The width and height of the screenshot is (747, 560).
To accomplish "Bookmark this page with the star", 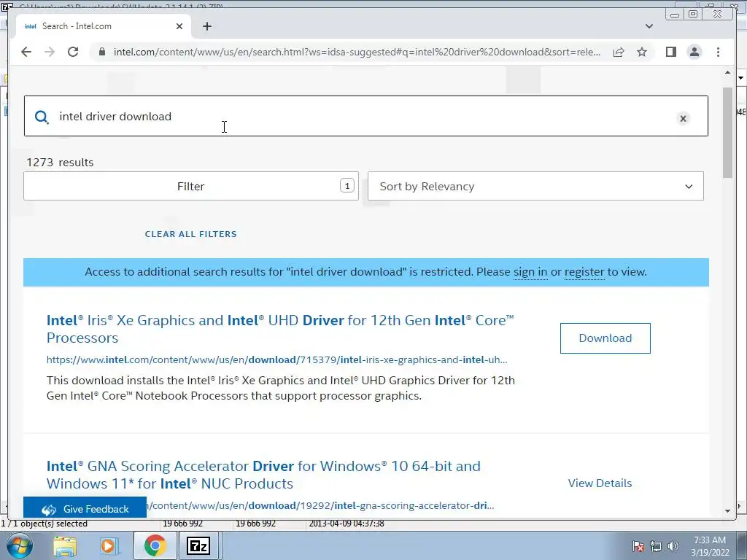I will [642, 52].
